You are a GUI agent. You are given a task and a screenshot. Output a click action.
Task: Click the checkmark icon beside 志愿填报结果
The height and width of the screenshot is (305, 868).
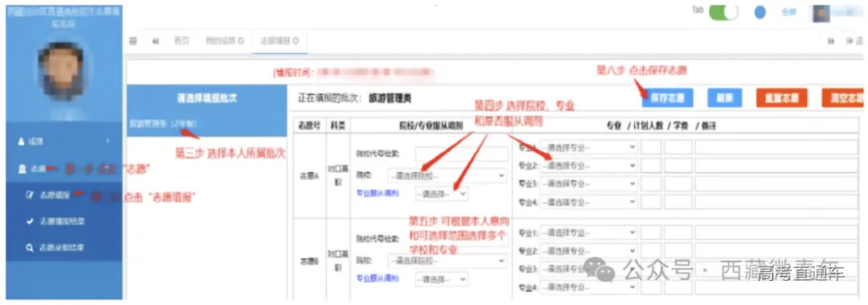click(31, 221)
